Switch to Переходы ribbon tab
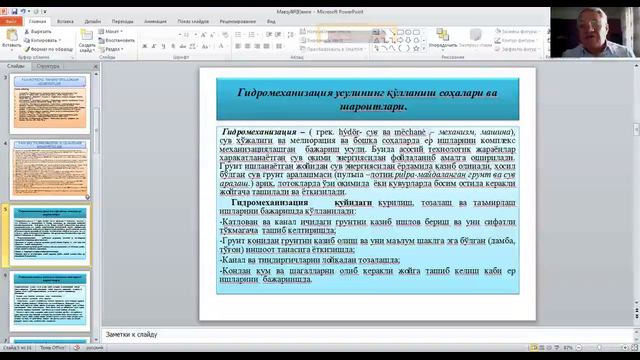This screenshot has height=360, width=640. click(122, 21)
